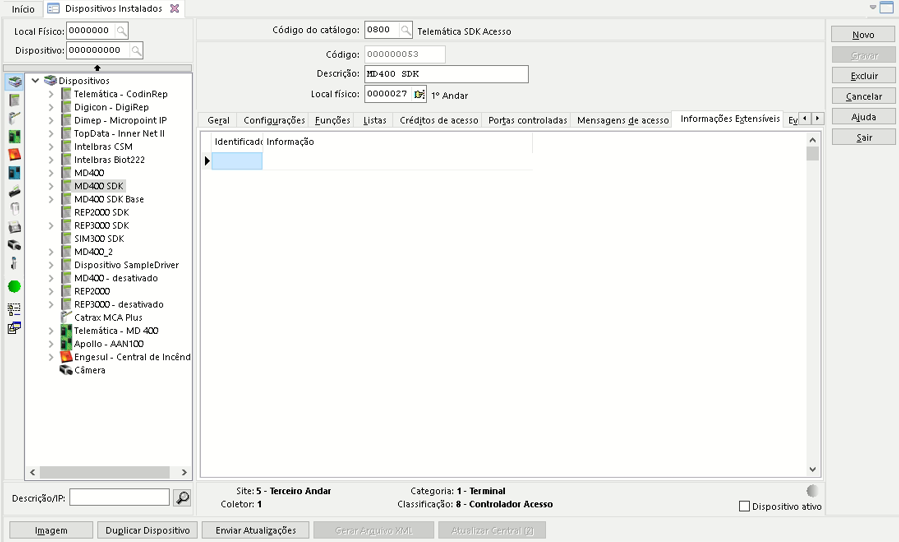
Task: Click the Catrax MCA Plus turnstile item
Action: point(108,317)
